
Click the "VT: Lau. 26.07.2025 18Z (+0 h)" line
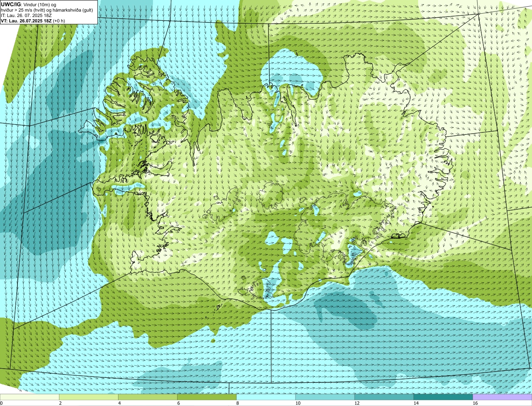tap(33, 20)
